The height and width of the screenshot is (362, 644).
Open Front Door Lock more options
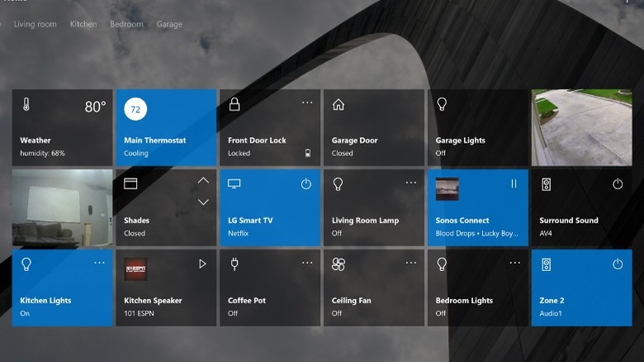point(307,102)
